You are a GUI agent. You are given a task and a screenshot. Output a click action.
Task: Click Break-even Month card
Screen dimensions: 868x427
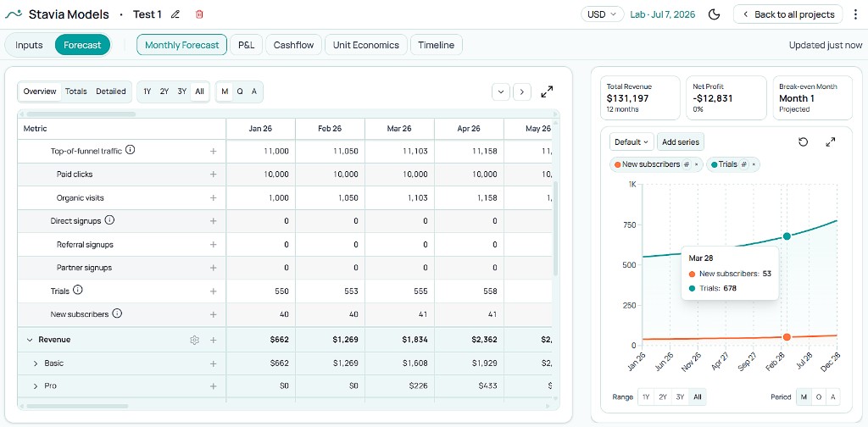[813, 98]
